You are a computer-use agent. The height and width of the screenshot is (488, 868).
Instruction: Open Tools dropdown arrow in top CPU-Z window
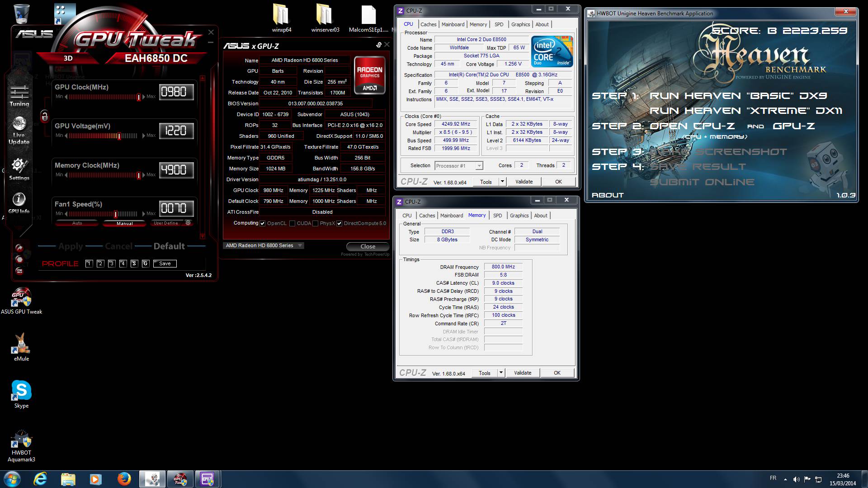pos(502,182)
